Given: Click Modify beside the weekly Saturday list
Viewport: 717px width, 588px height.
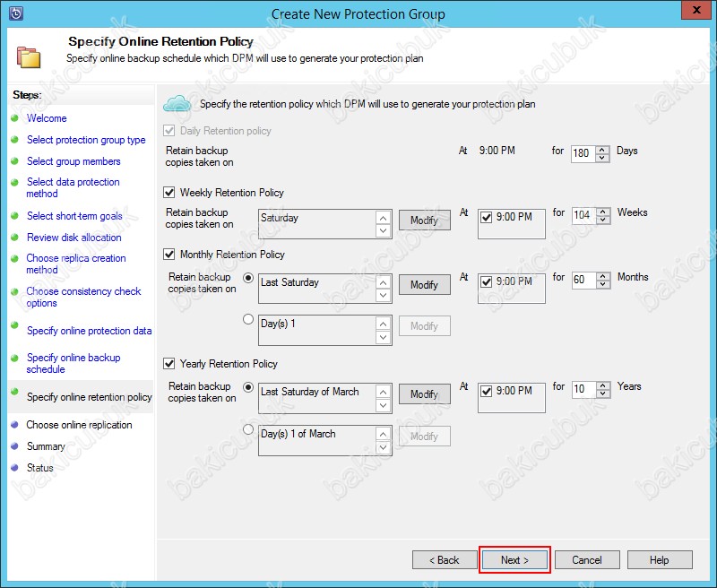Looking at the screenshot, I should [424, 220].
